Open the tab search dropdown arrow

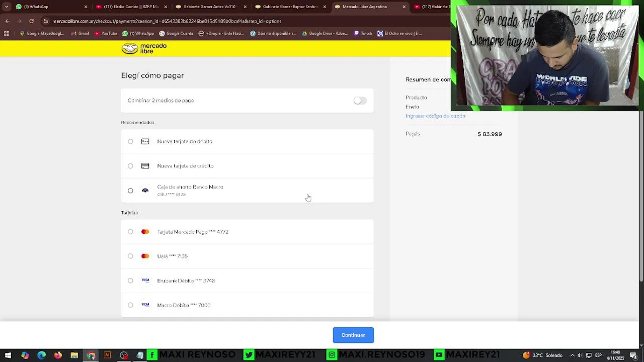coord(7,7)
